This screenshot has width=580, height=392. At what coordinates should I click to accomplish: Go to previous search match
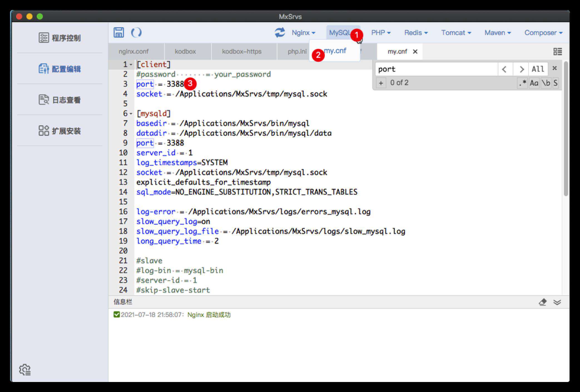505,69
